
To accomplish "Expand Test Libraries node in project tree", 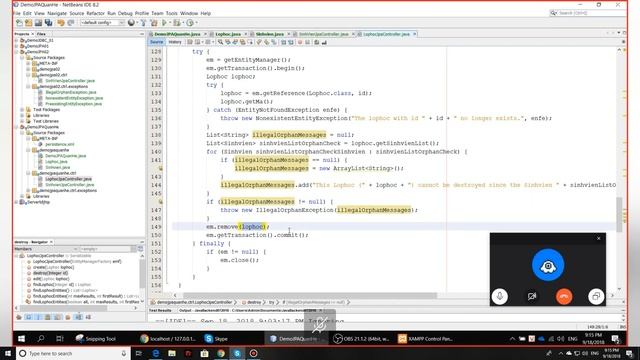I will 22,121.
